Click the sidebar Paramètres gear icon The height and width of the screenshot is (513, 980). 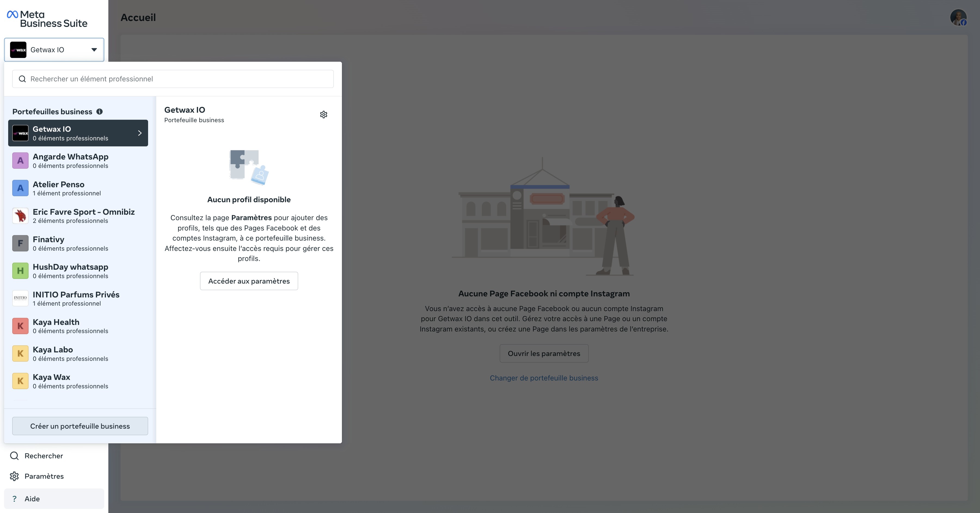14,476
